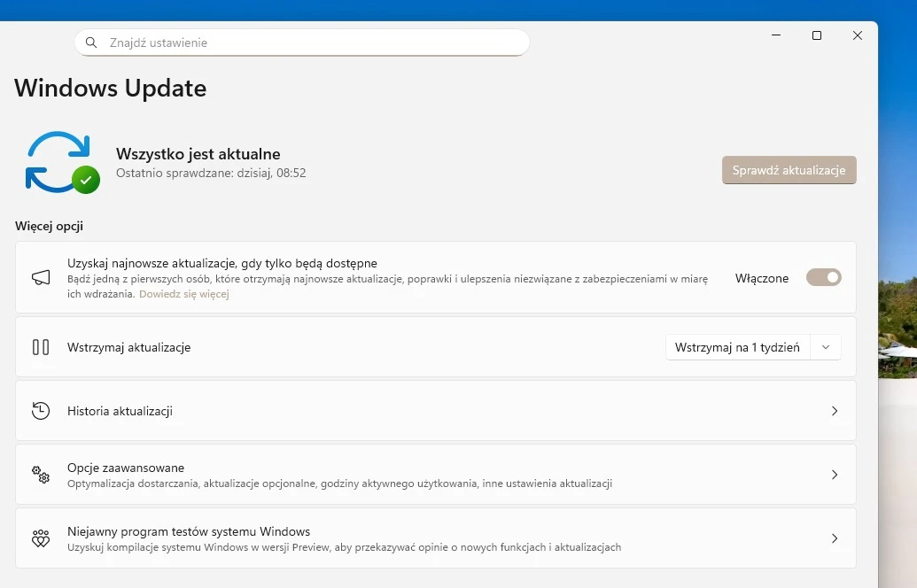This screenshot has height=588, width=917.
Task: Click the chevron on "Opcje zaawansowane" row
Action: click(x=834, y=475)
